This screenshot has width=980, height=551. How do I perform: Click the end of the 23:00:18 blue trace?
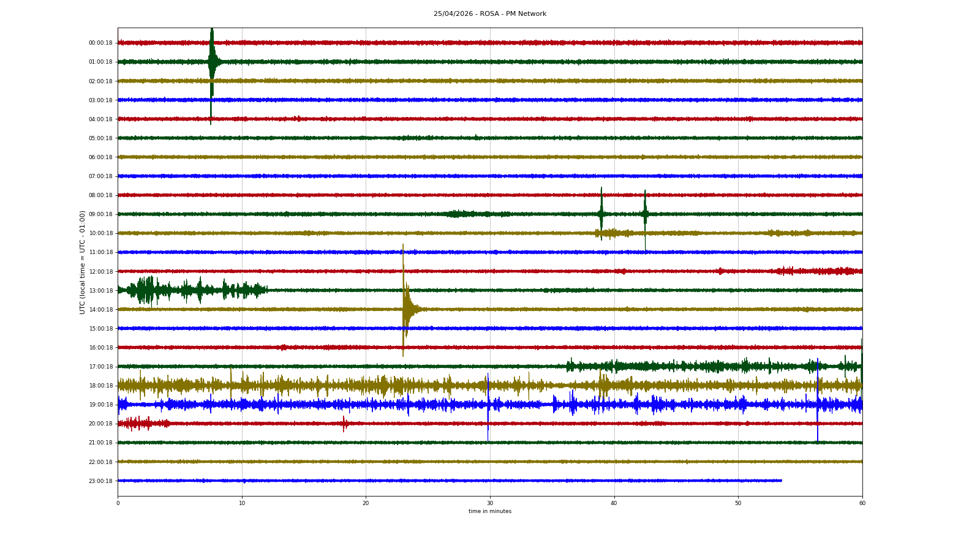coord(781,481)
